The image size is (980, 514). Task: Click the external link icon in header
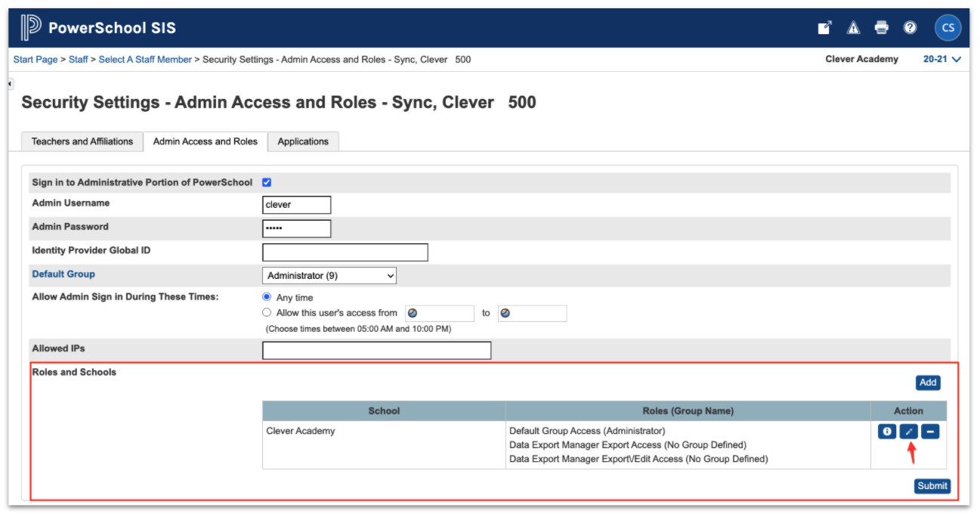(824, 26)
